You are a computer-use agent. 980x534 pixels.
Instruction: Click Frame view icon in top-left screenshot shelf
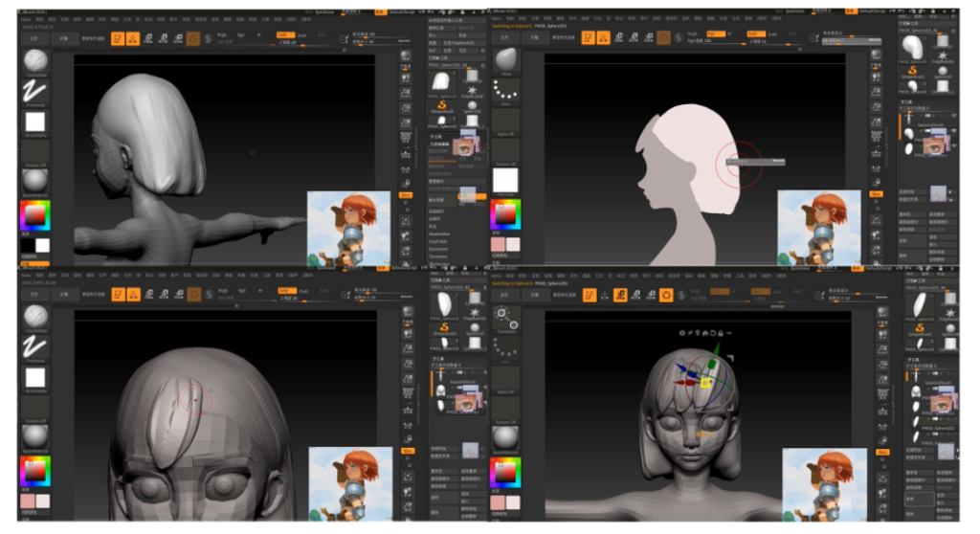pyautogui.click(x=406, y=221)
